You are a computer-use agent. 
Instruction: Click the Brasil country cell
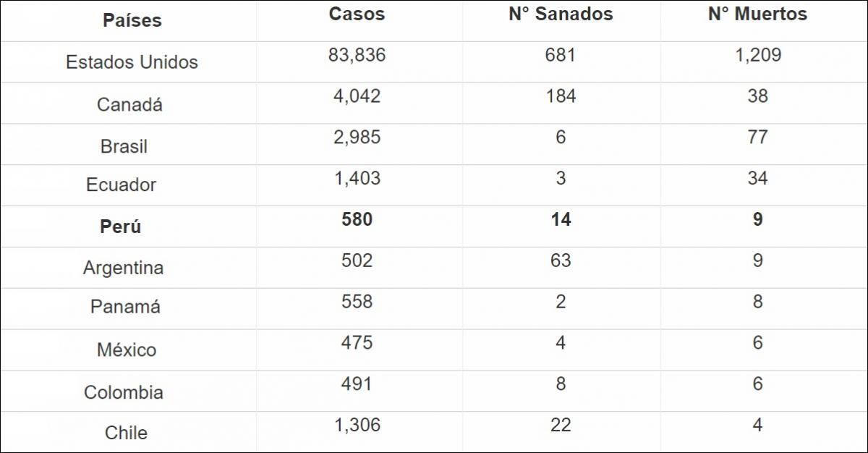click(124, 146)
